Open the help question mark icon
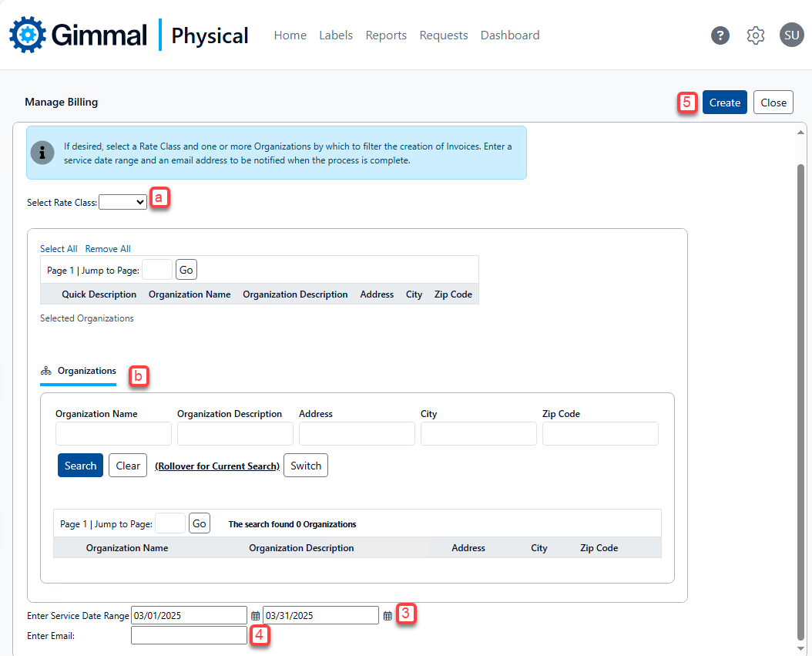 coord(720,35)
